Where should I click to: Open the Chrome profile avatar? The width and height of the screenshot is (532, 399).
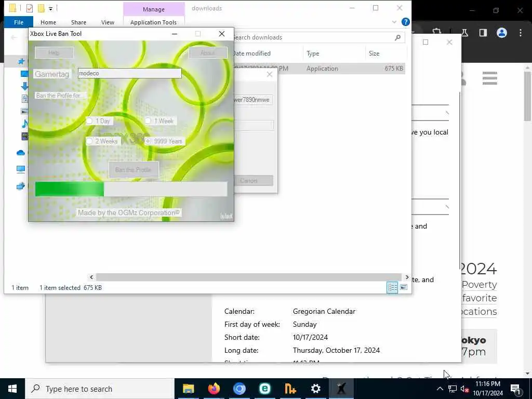tap(502, 33)
